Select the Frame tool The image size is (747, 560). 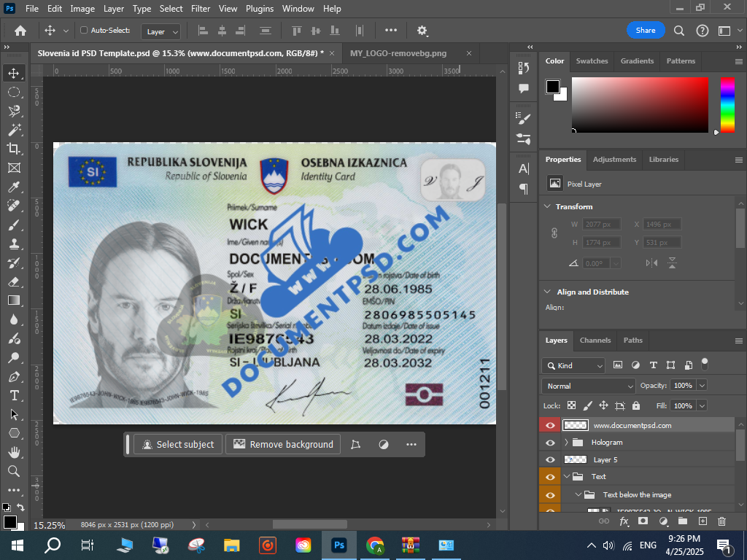(x=14, y=168)
